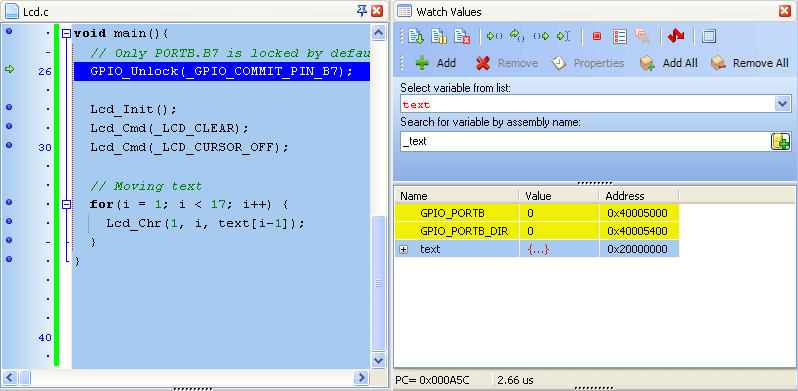Toggle breakpoint on the Lcd_Chr line
This screenshot has width=798, height=391.
pos(9,221)
